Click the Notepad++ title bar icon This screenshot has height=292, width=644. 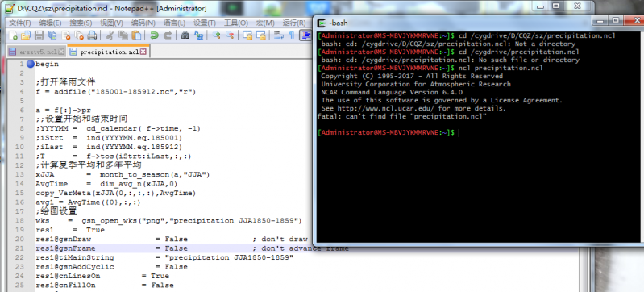[10, 8]
